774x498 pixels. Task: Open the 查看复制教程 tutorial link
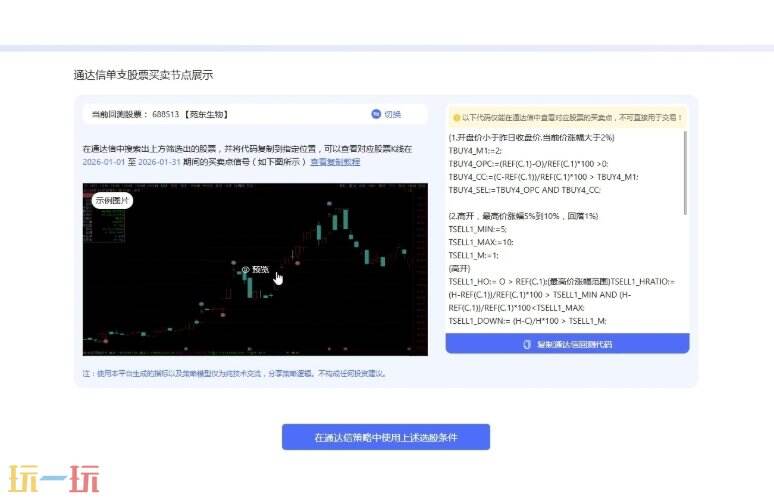coord(335,161)
